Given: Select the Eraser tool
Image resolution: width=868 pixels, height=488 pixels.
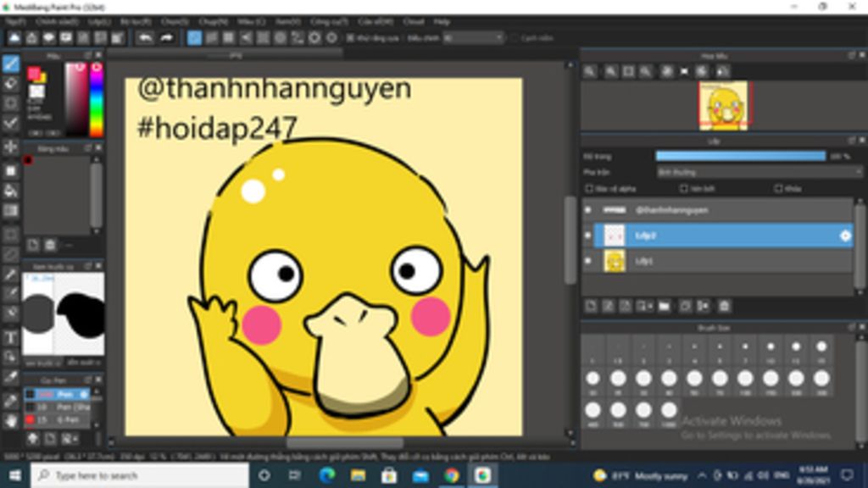Looking at the screenshot, I should point(10,84).
